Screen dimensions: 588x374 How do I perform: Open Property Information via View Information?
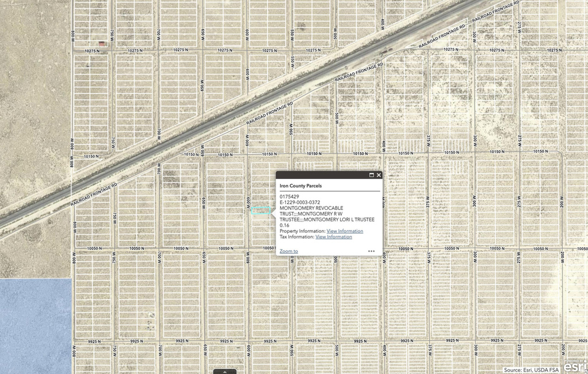click(344, 231)
